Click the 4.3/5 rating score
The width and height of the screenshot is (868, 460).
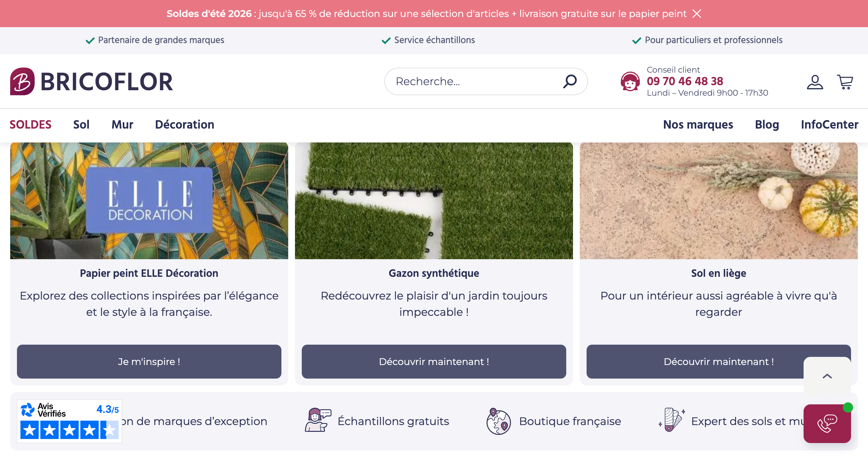point(107,409)
